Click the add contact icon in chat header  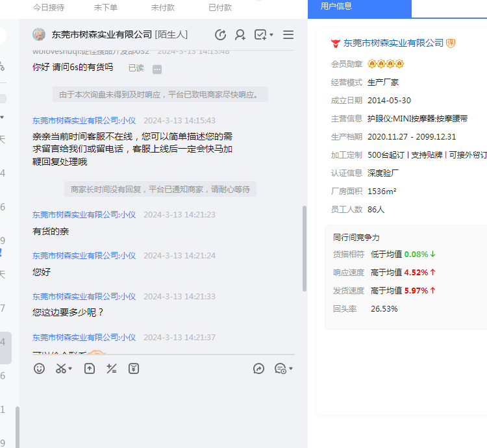pyautogui.click(x=240, y=35)
